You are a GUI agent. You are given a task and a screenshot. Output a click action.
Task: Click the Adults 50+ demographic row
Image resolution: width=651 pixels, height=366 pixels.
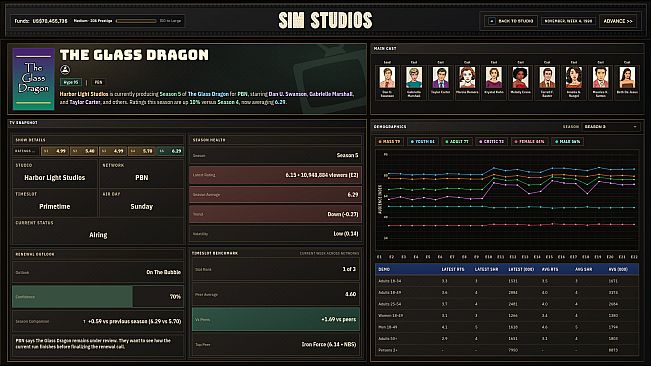coord(507,339)
